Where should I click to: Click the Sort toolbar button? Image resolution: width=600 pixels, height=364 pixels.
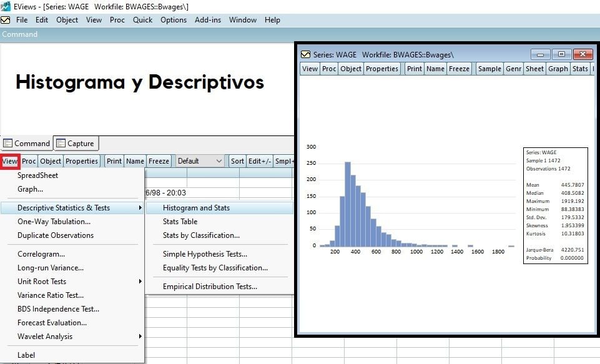tap(237, 160)
